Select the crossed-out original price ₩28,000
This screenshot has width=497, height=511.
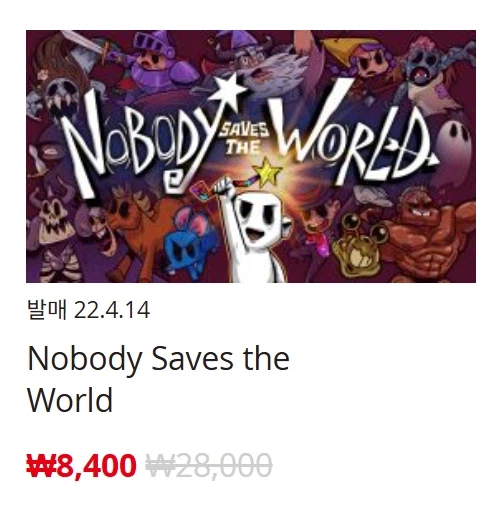pyautogui.click(x=209, y=465)
